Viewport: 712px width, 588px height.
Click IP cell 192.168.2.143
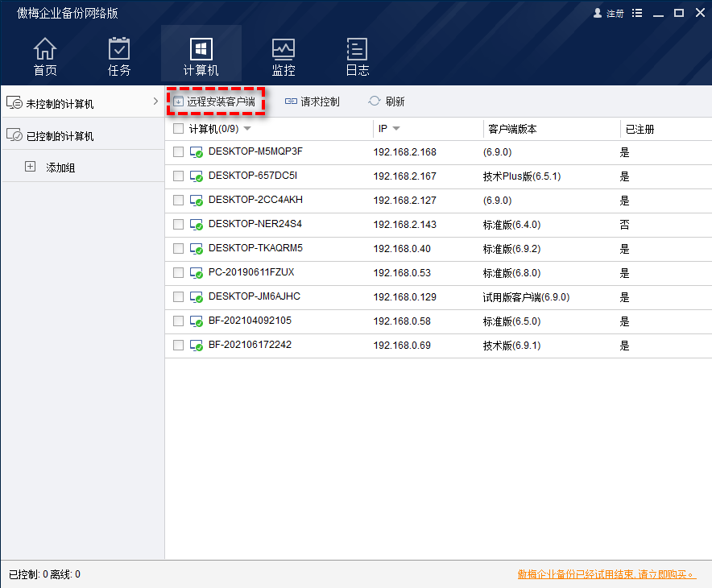[x=404, y=224]
